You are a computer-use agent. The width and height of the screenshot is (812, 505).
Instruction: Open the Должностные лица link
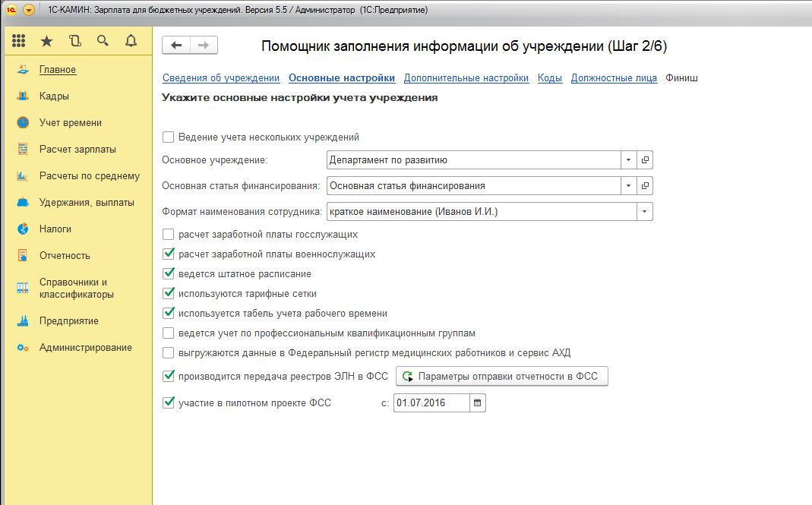click(614, 78)
